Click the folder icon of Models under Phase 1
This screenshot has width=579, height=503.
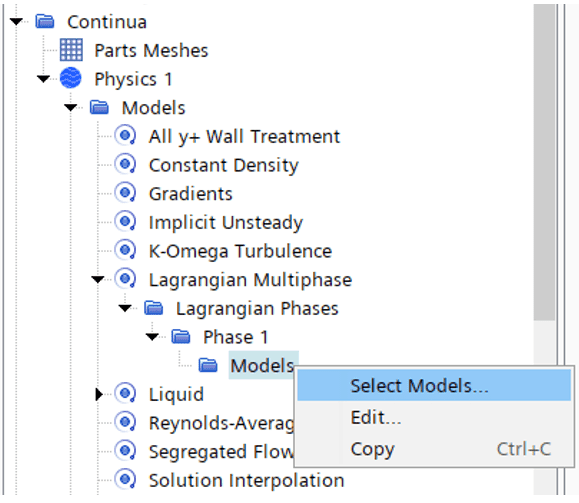click(x=208, y=365)
